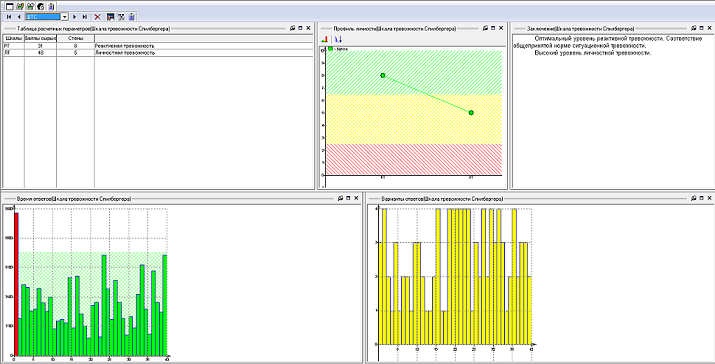Click the blank window icon in top toolbar

[x=10, y=6]
